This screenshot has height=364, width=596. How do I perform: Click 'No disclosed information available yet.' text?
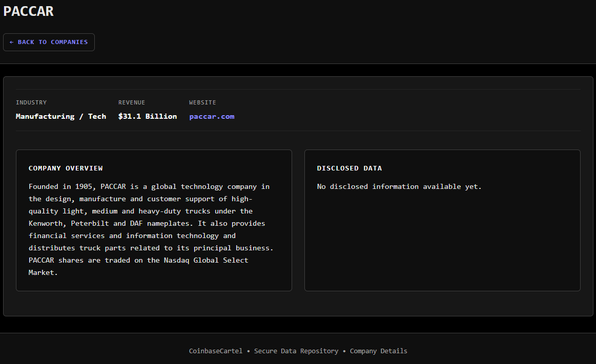point(399,186)
